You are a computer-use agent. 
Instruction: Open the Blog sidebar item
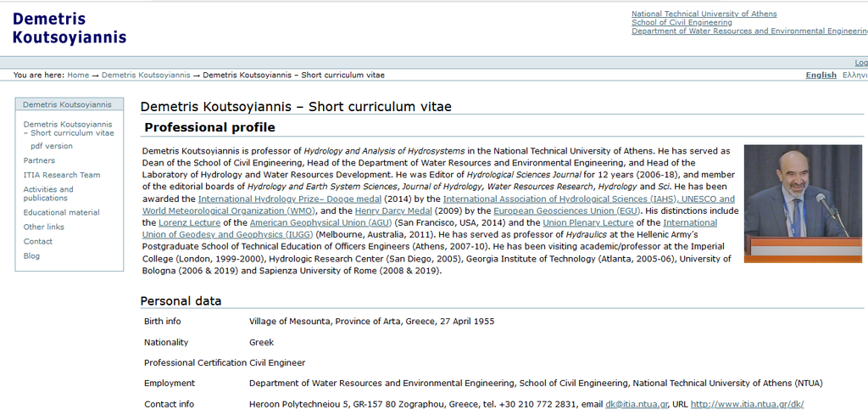[x=31, y=256]
